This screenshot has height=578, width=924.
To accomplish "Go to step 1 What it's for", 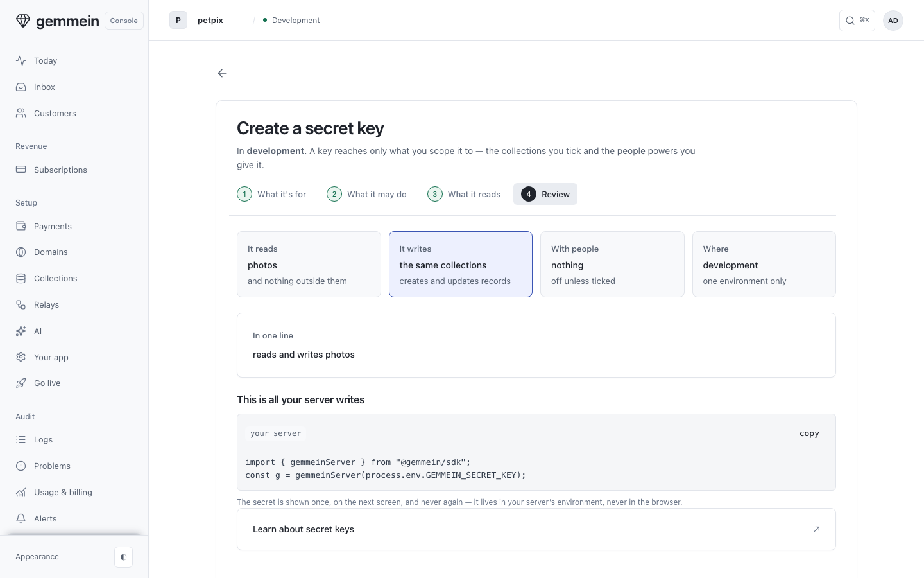I will (271, 194).
